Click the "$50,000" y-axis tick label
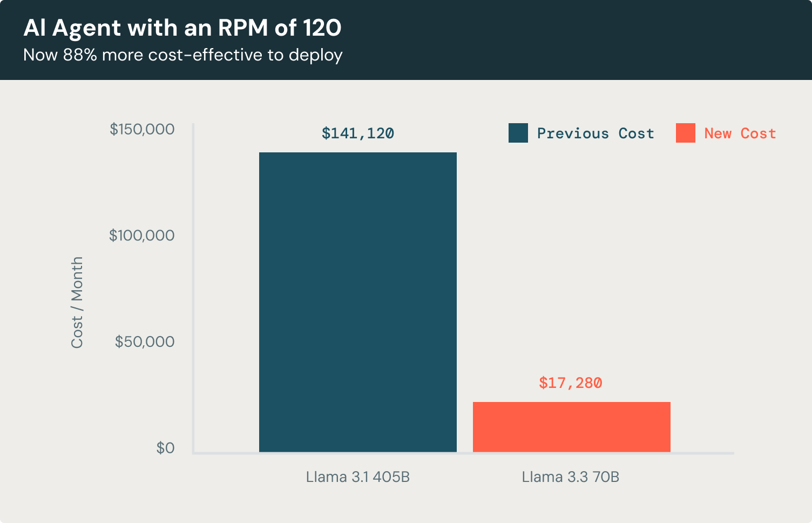 [145, 341]
